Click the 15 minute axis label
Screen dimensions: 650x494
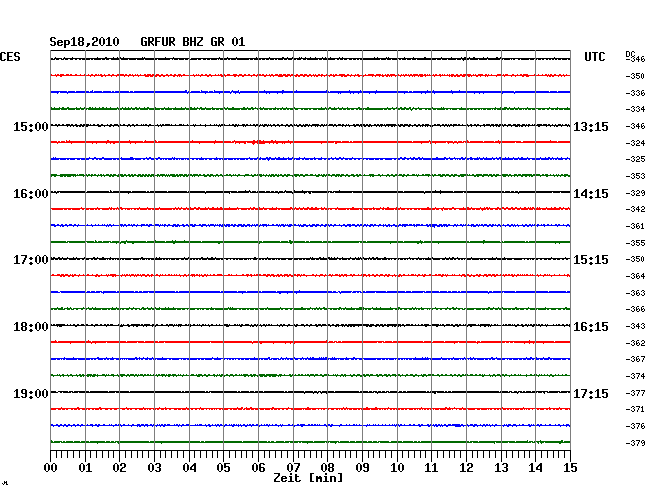(x=570, y=468)
